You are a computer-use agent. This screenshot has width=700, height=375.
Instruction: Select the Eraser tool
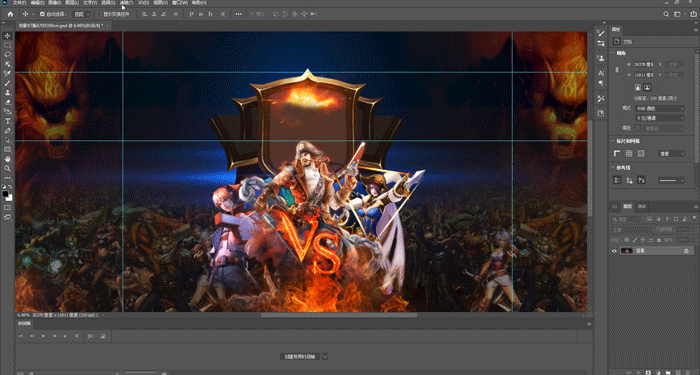pos(8,102)
